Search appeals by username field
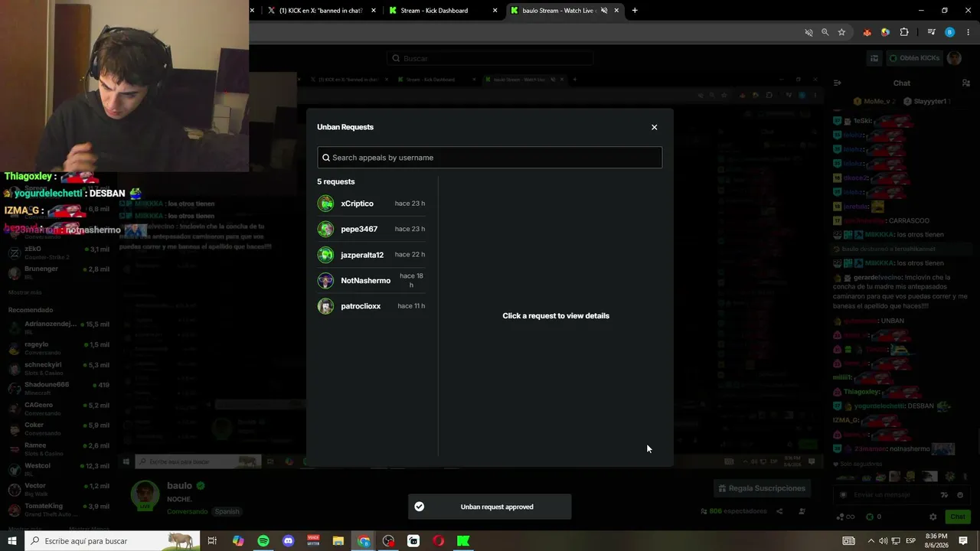The width and height of the screenshot is (980, 551). point(490,158)
